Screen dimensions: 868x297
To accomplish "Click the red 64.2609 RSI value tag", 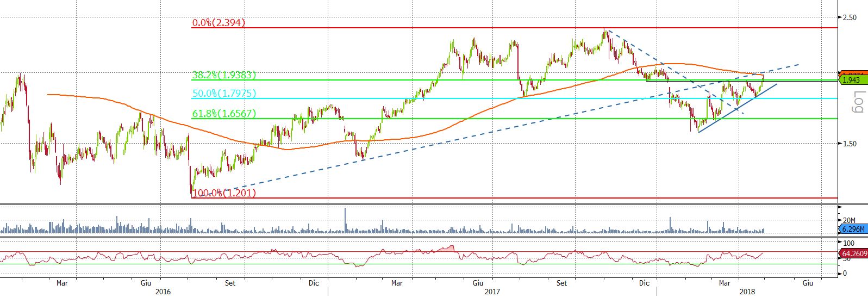I will click(854, 253).
